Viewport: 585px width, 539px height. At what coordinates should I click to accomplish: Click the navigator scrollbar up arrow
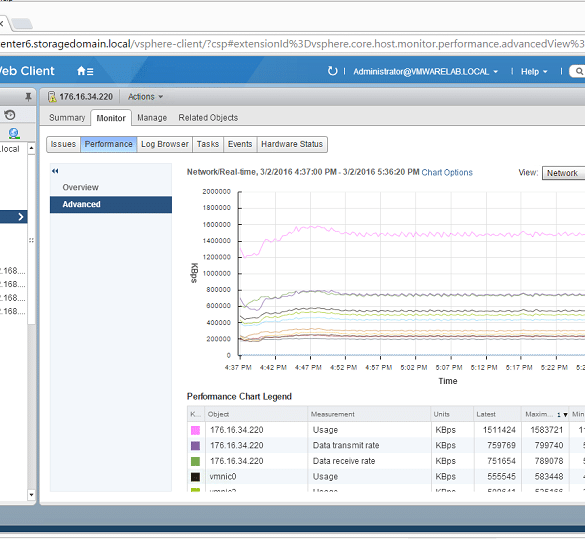pos(31,148)
